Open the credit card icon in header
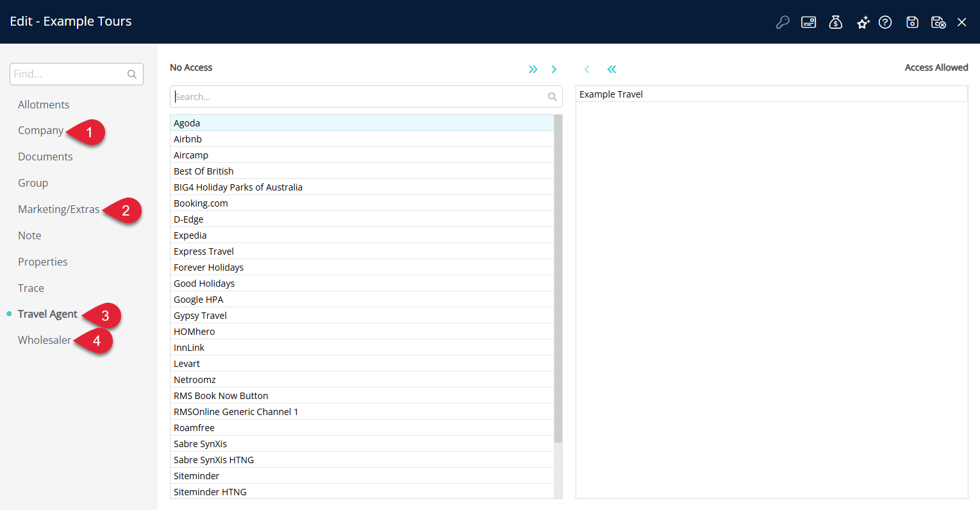The height and width of the screenshot is (510, 980). click(x=809, y=22)
